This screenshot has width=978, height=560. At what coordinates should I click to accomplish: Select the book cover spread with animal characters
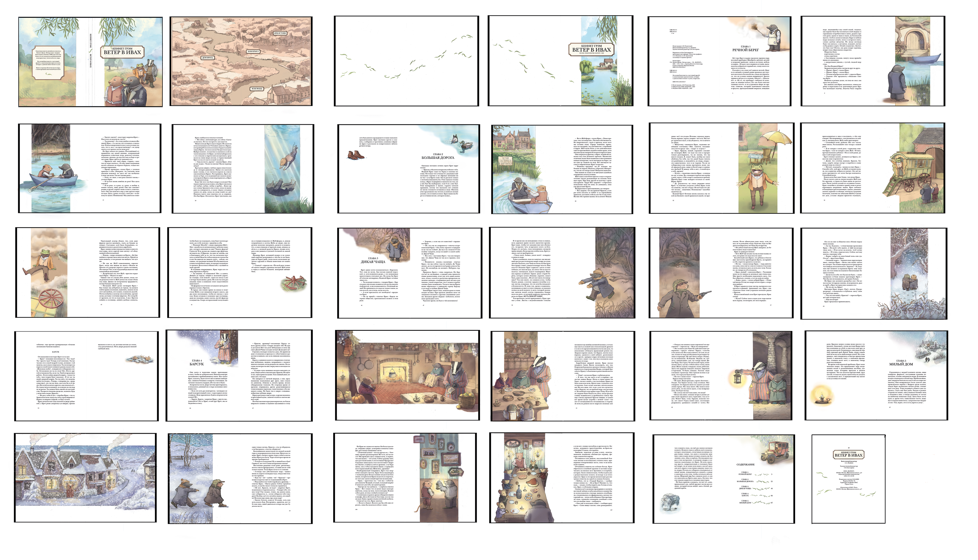[91, 62]
